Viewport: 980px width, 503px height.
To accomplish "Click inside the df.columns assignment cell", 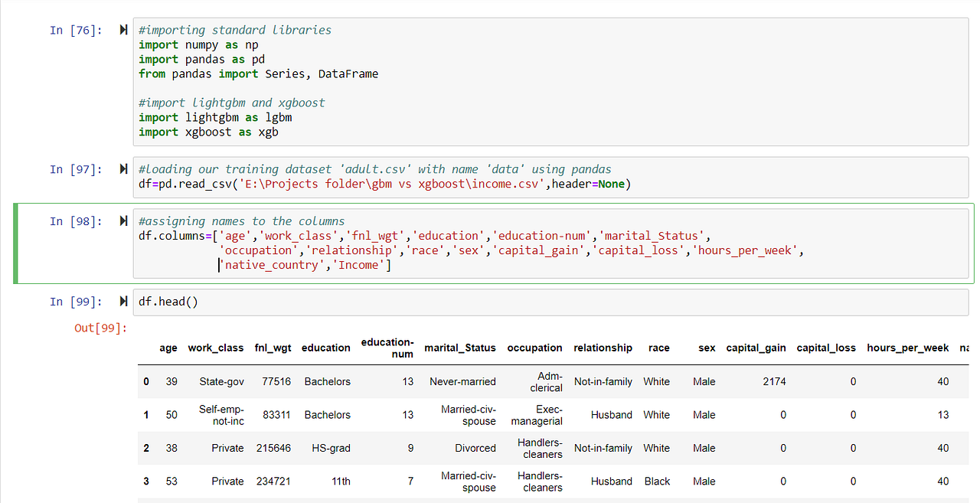I will [x=550, y=243].
